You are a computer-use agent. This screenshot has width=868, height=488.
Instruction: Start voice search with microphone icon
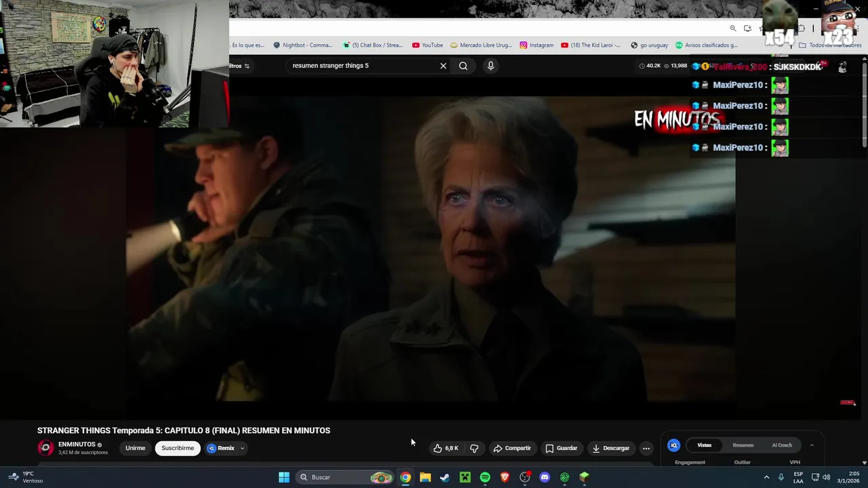tap(490, 66)
